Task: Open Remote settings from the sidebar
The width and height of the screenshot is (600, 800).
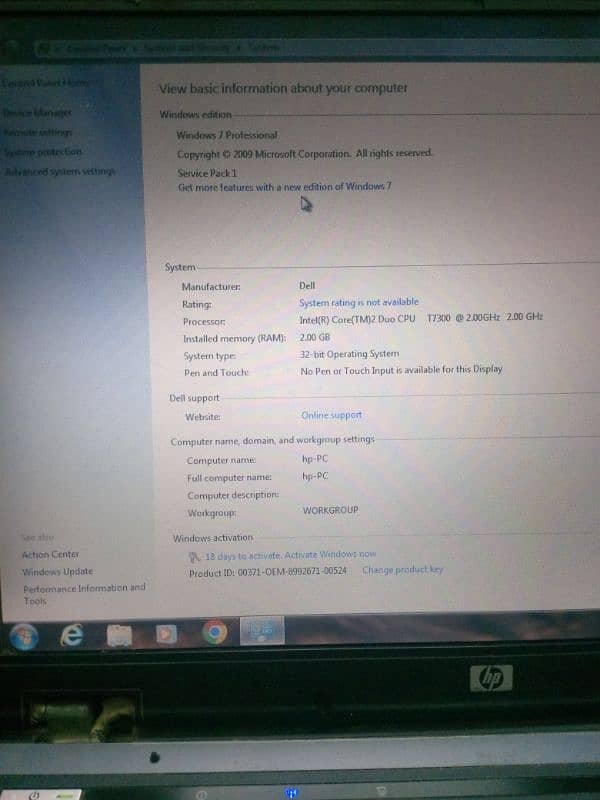Action: click(x=38, y=133)
